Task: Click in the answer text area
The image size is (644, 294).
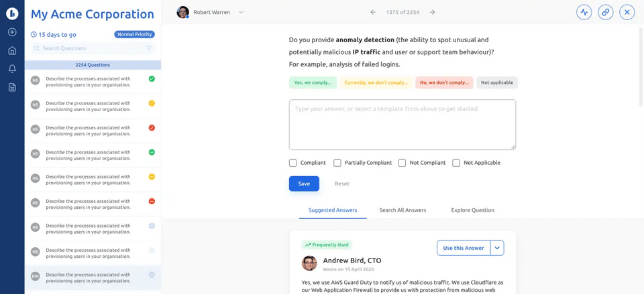Action: 402,125
